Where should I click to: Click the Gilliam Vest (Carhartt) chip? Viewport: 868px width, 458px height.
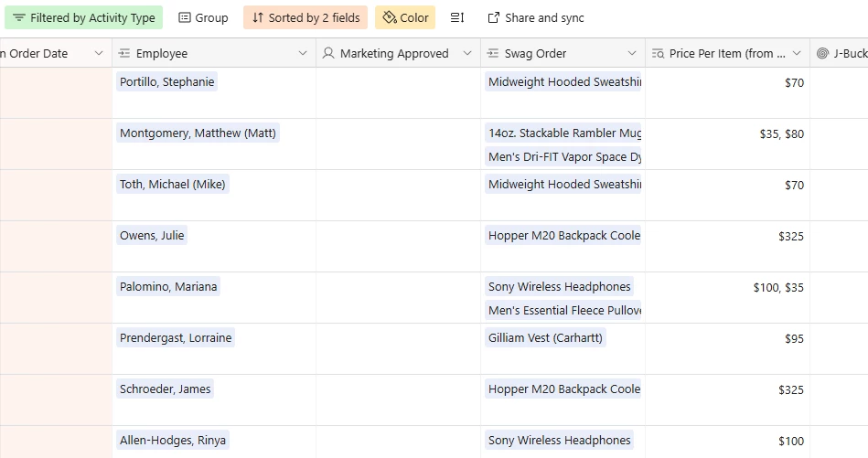click(545, 338)
